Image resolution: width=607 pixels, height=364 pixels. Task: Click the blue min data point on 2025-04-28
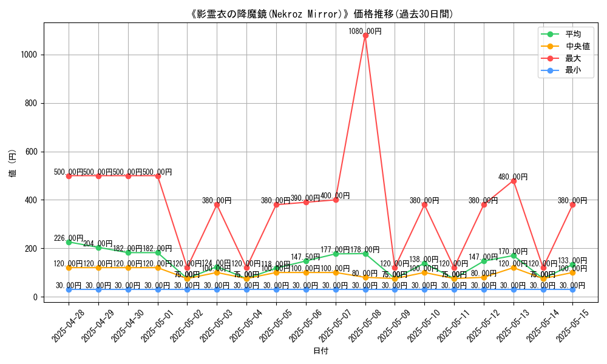pyautogui.click(x=69, y=289)
